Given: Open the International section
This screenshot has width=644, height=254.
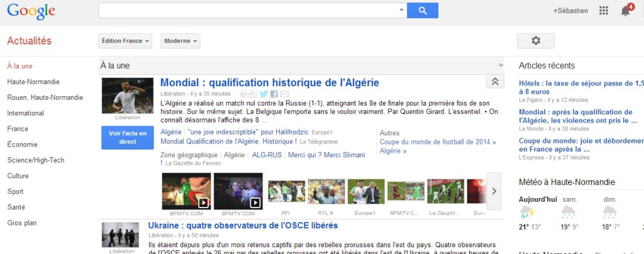Looking at the screenshot, I should 25,113.
